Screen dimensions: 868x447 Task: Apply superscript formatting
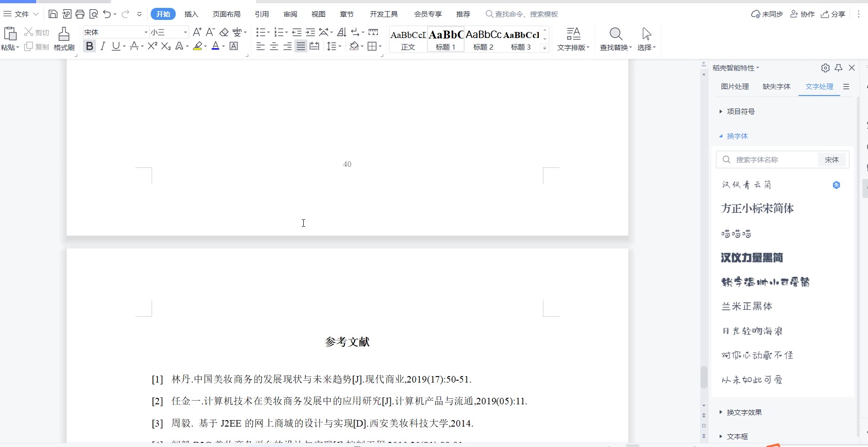click(153, 46)
